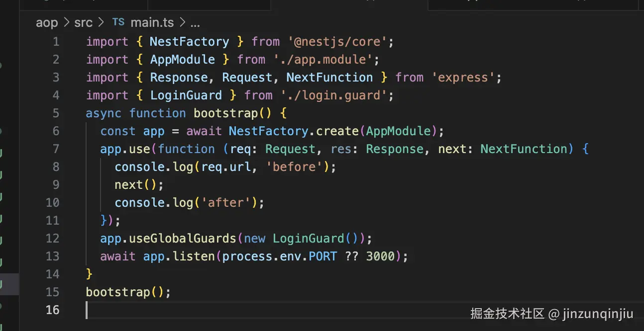Click LoginGuard in the line 4 import

click(x=186, y=95)
